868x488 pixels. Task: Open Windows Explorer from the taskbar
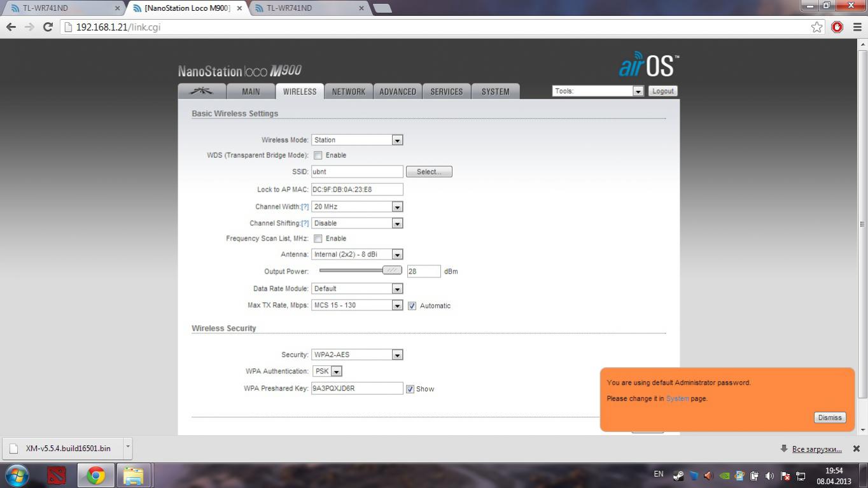point(133,475)
